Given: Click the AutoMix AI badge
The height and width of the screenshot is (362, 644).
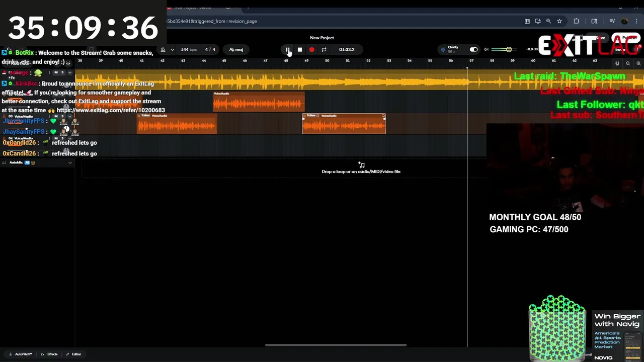Looking at the screenshot, I should pyautogui.click(x=27, y=163).
